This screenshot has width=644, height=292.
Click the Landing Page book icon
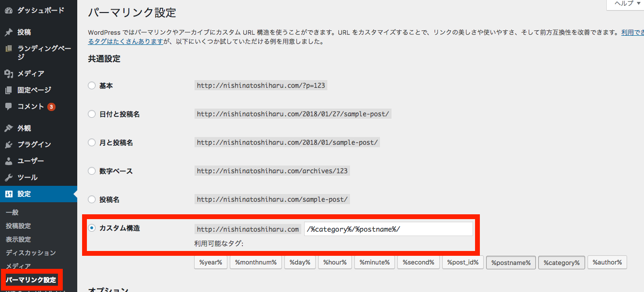[9, 49]
